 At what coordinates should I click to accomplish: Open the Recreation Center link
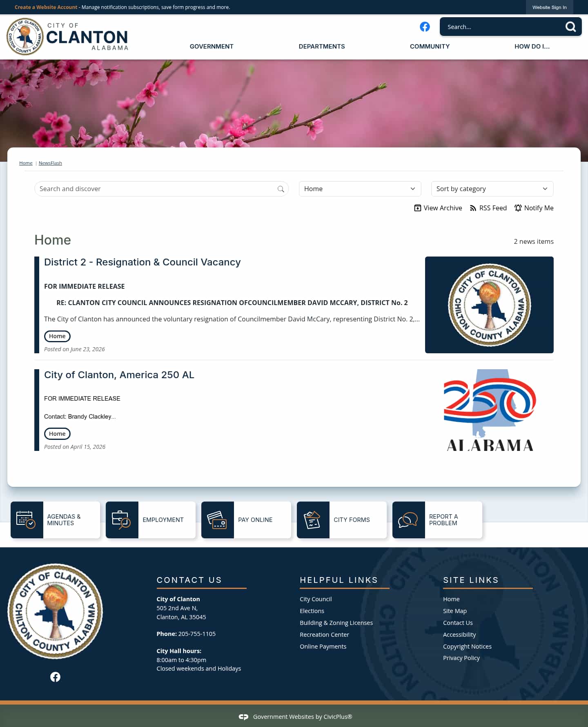pos(324,635)
